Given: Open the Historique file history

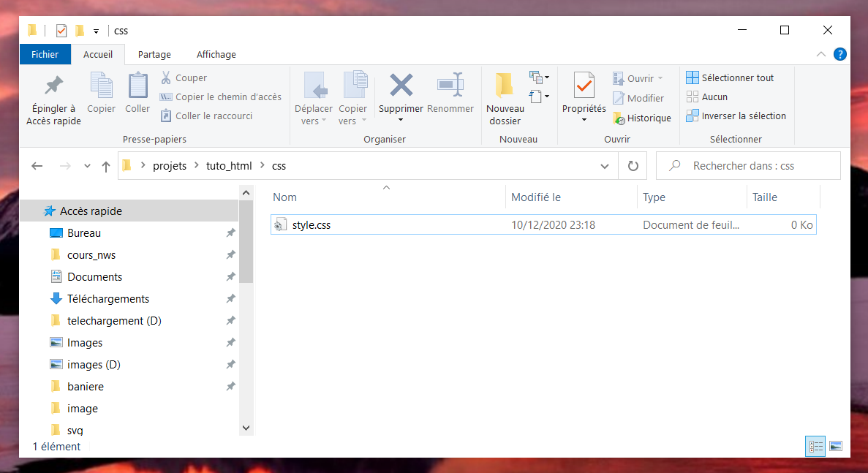Looking at the screenshot, I should pos(641,118).
